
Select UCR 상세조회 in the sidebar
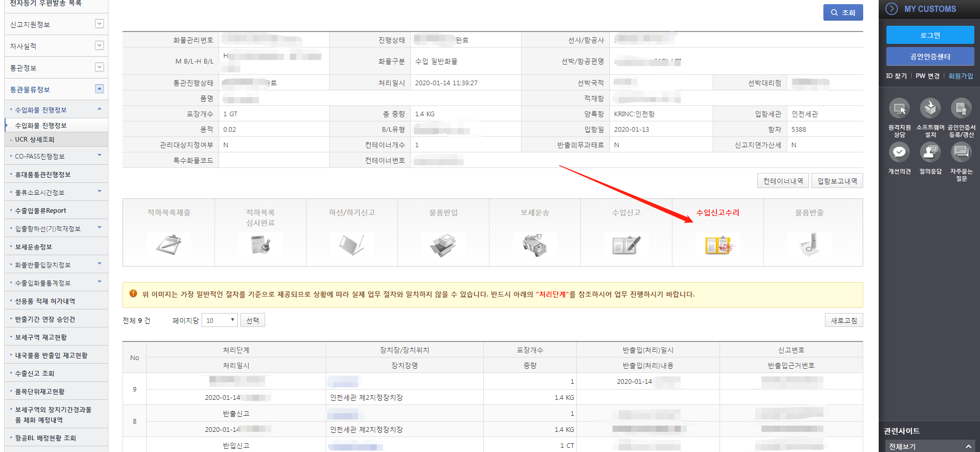tap(35, 139)
